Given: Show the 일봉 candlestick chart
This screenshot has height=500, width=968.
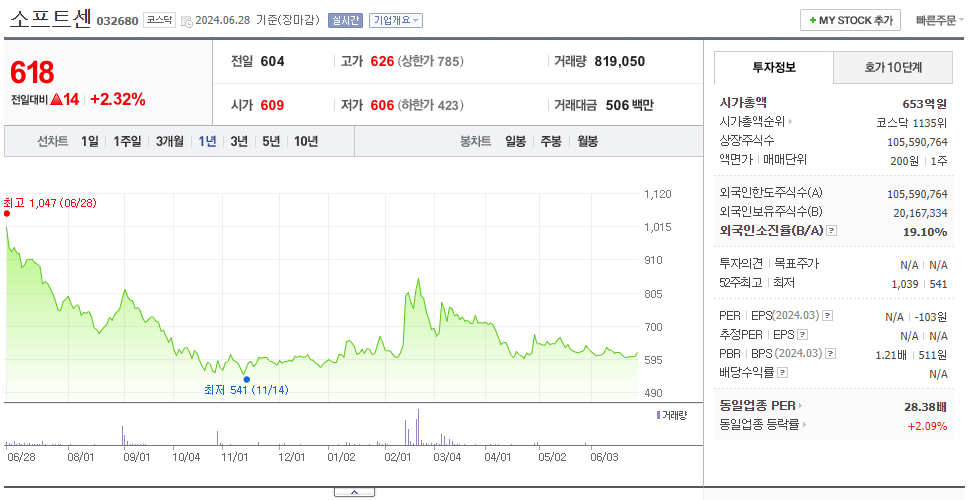Looking at the screenshot, I should click(x=515, y=141).
